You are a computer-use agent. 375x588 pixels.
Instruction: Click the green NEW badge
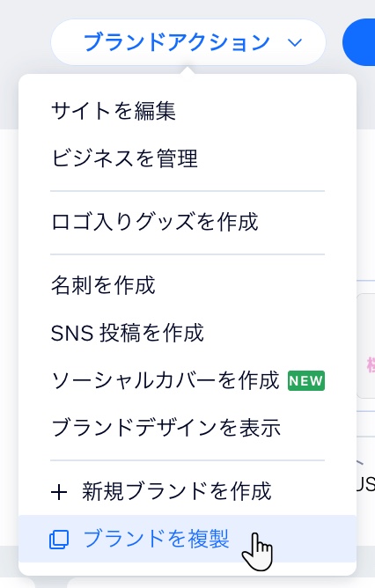306,380
